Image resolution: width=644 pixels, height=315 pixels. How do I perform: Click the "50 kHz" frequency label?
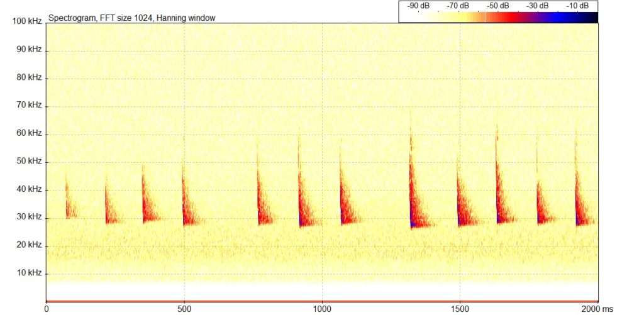point(29,161)
